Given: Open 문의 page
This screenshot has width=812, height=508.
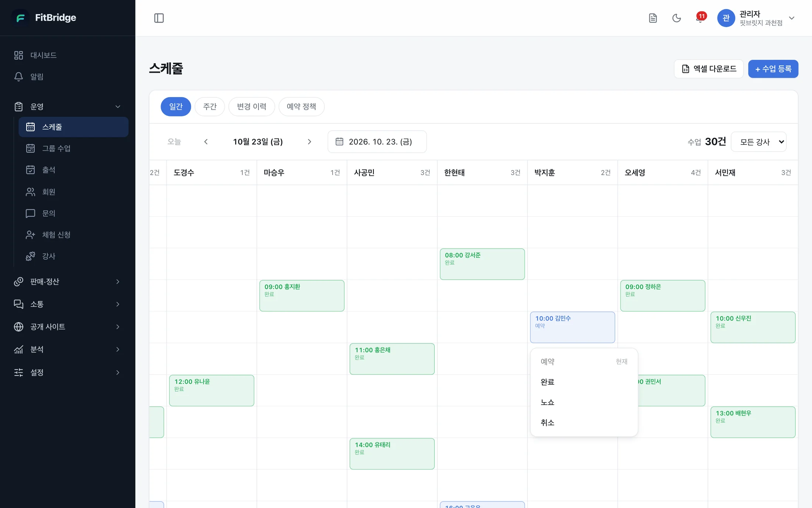Looking at the screenshot, I should pyautogui.click(x=73, y=213).
